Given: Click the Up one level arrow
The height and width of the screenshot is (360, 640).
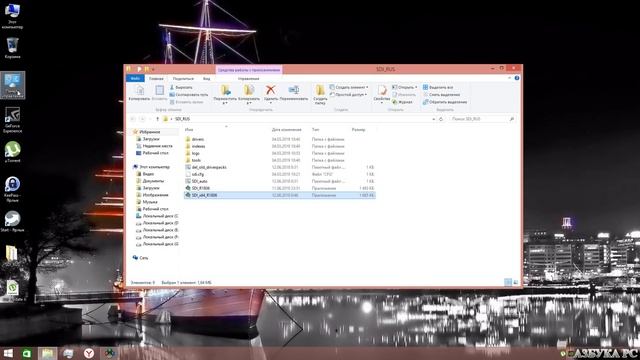Looking at the screenshot, I should pyautogui.click(x=158, y=119).
